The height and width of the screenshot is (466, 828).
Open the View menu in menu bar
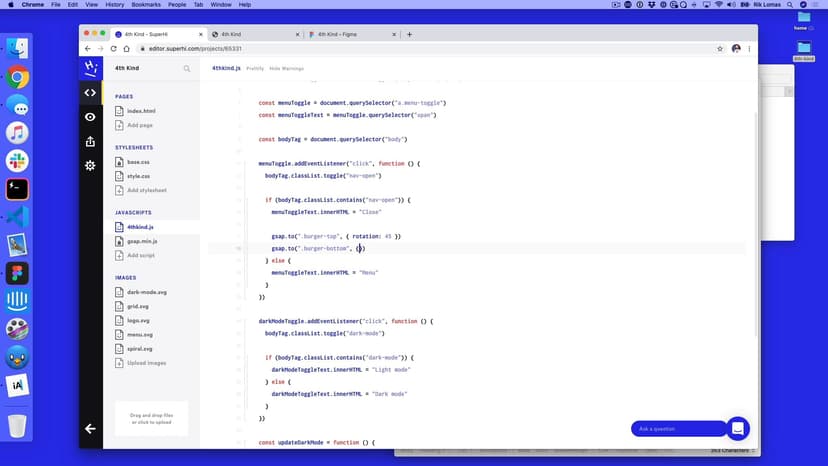coord(90,5)
